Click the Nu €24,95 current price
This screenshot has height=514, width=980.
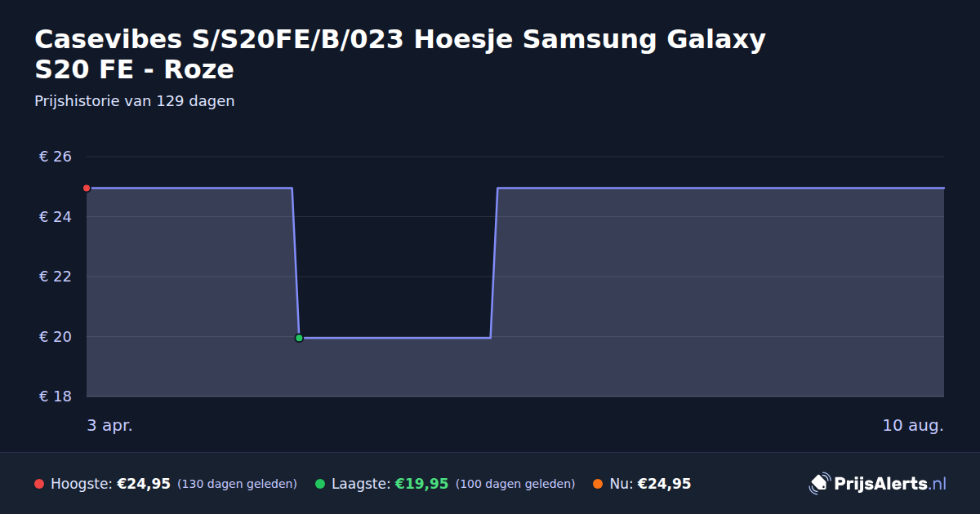664,484
